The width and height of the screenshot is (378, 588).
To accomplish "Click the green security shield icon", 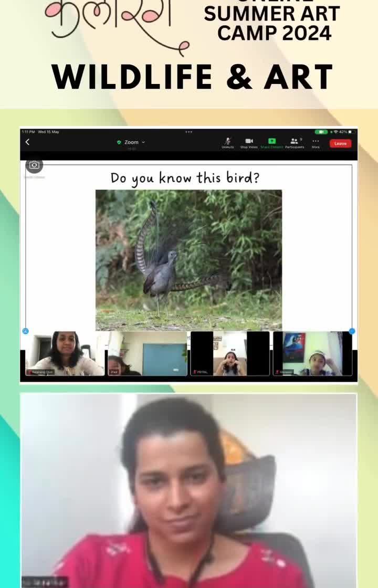I will (x=119, y=142).
